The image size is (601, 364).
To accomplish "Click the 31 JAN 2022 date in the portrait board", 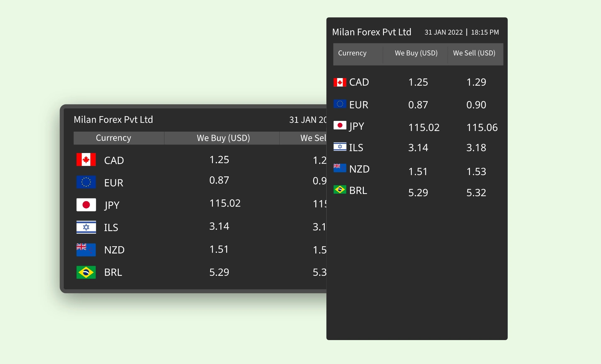I will coord(444,32).
